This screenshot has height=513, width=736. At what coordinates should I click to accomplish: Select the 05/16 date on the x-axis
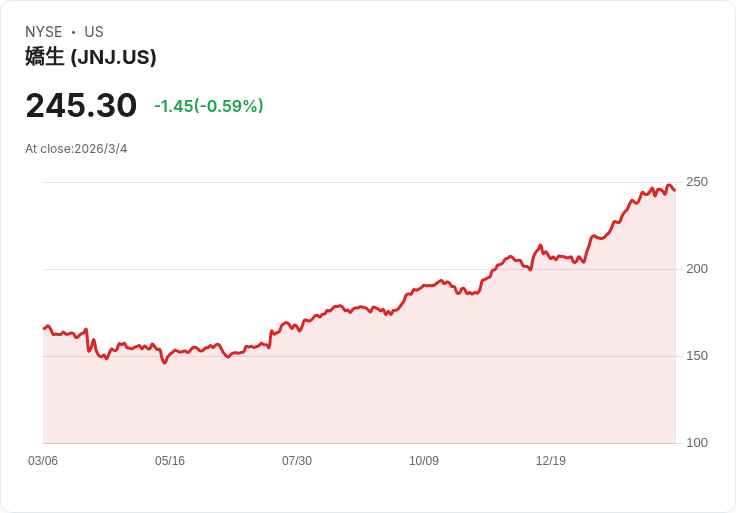[170, 461]
